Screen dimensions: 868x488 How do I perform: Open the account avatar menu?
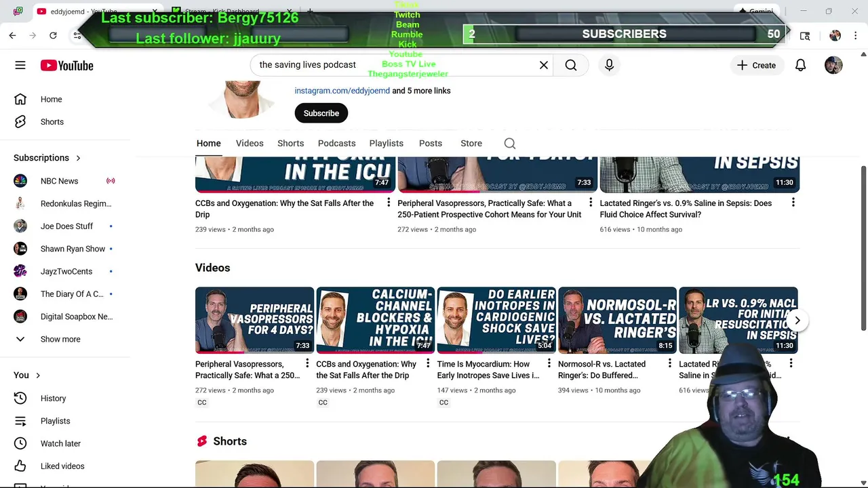coord(833,65)
